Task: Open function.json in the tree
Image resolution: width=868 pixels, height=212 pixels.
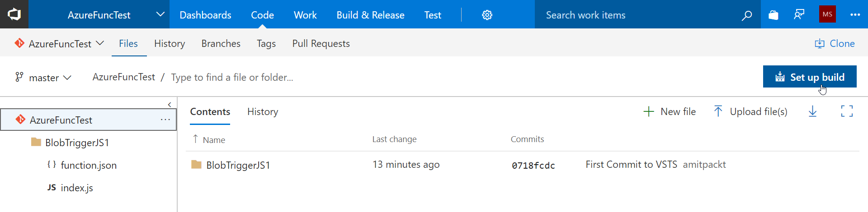Action: [x=82, y=165]
